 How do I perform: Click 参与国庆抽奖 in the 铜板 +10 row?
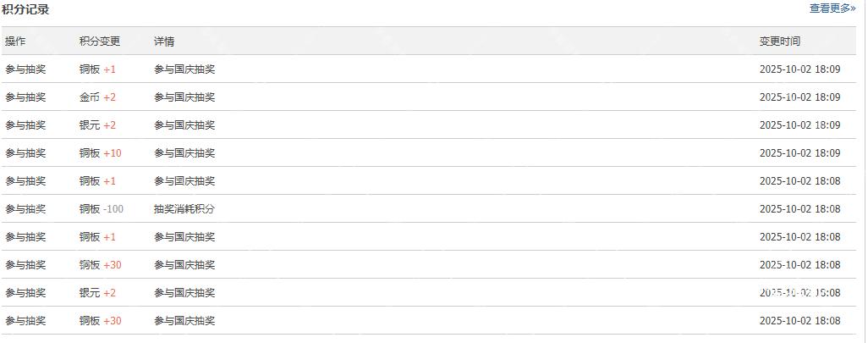click(184, 153)
